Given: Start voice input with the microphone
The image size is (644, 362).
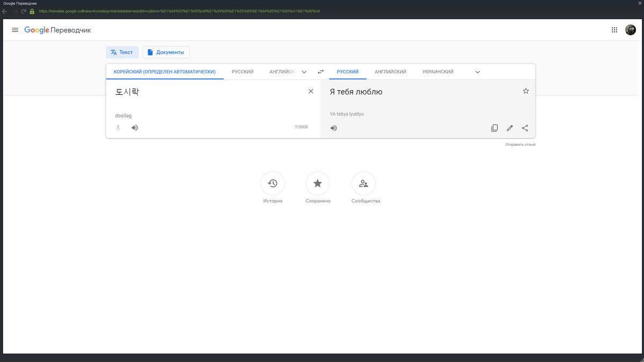Looking at the screenshot, I should (118, 128).
